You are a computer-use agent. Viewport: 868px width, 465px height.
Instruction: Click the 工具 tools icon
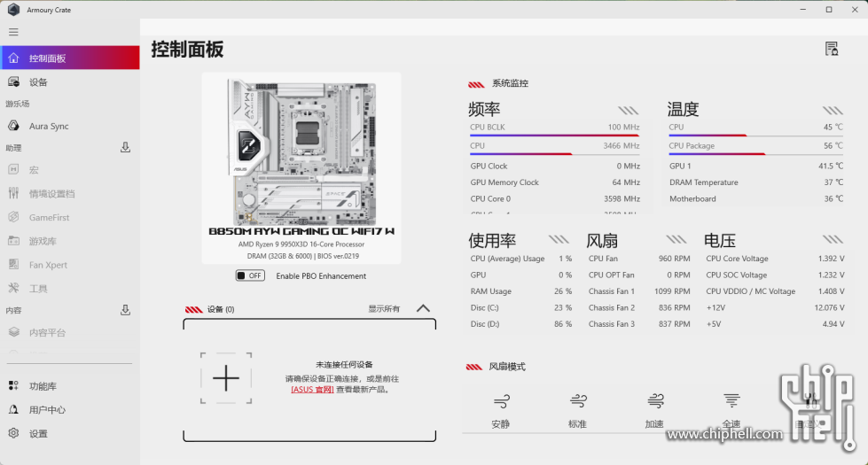coord(14,288)
